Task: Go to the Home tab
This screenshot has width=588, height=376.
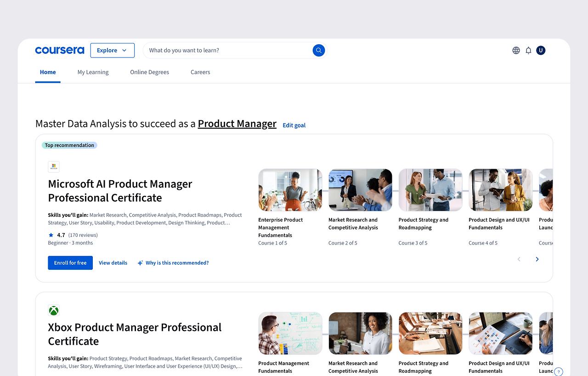Action: tap(48, 72)
